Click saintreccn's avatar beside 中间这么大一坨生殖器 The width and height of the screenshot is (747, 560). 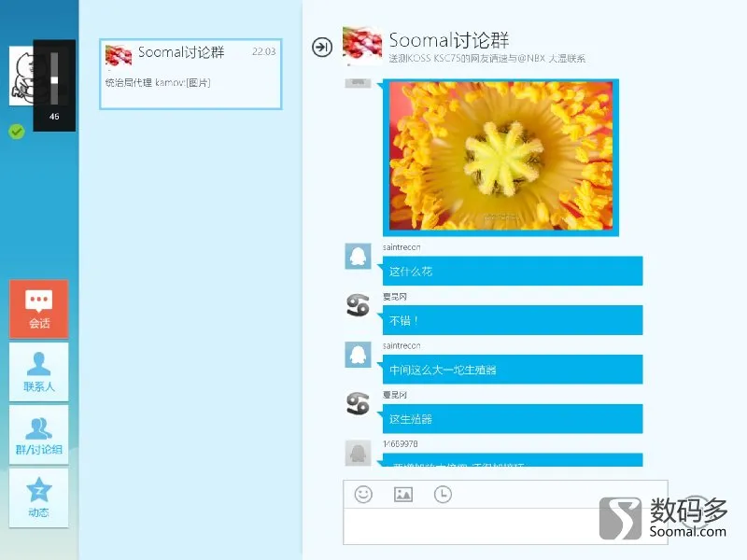pos(358,355)
